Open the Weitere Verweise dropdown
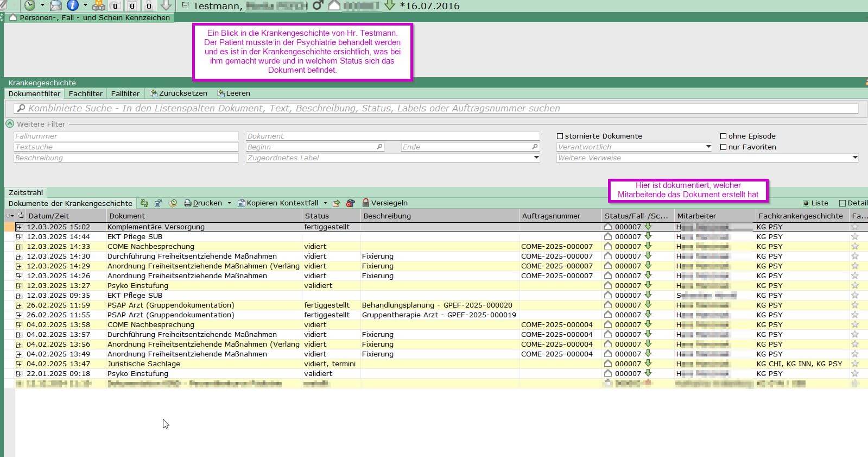The image size is (868, 457). pos(855,158)
